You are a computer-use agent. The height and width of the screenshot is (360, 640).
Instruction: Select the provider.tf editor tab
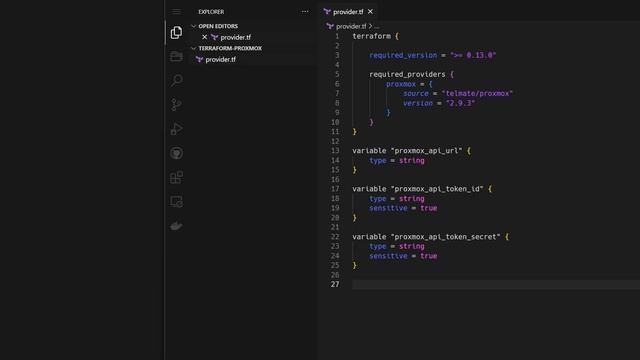click(x=348, y=12)
